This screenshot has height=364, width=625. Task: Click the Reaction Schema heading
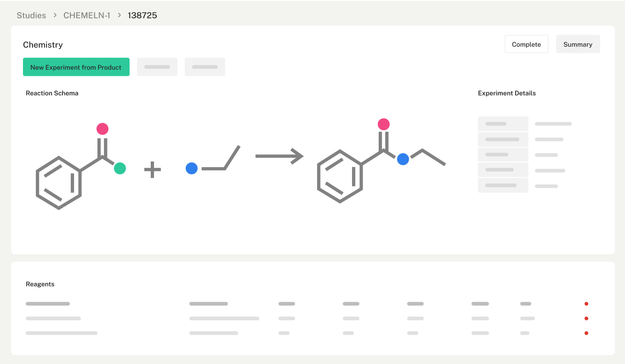(x=52, y=93)
